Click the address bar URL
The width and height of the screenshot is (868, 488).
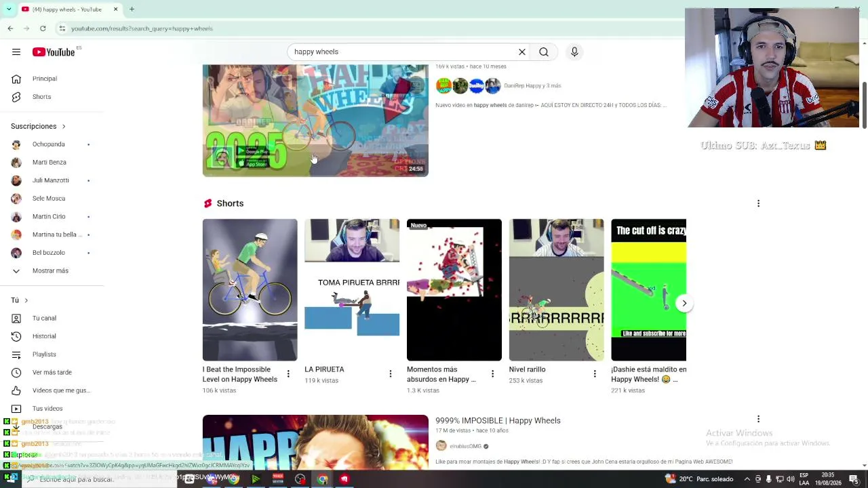pos(142,28)
